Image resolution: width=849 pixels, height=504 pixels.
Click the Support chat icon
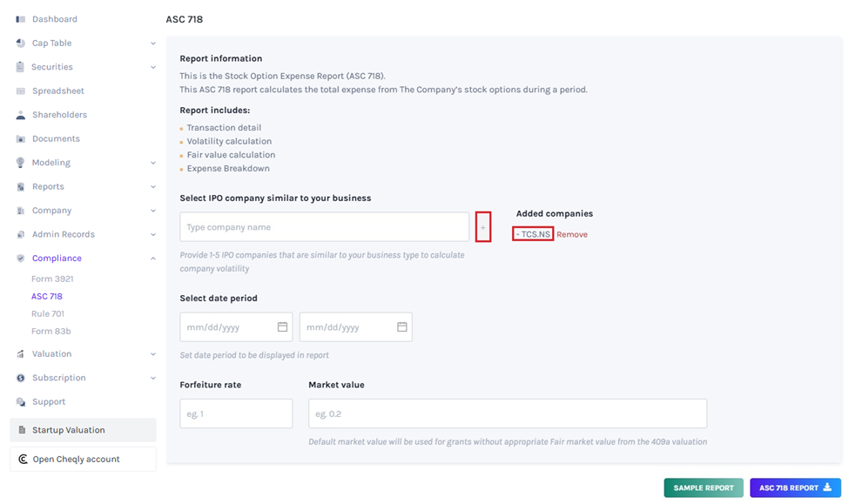tap(20, 402)
